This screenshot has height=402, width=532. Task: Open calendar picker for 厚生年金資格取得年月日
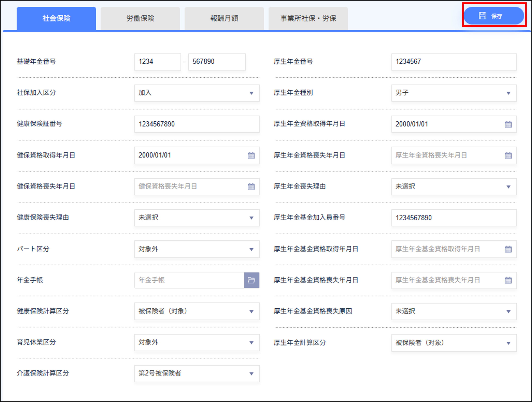pos(508,124)
